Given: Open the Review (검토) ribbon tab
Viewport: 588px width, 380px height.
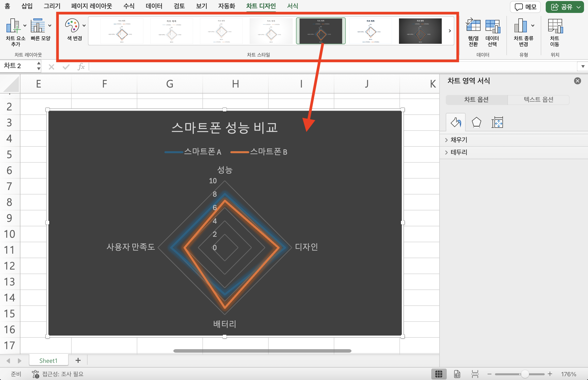Looking at the screenshot, I should click(179, 6).
